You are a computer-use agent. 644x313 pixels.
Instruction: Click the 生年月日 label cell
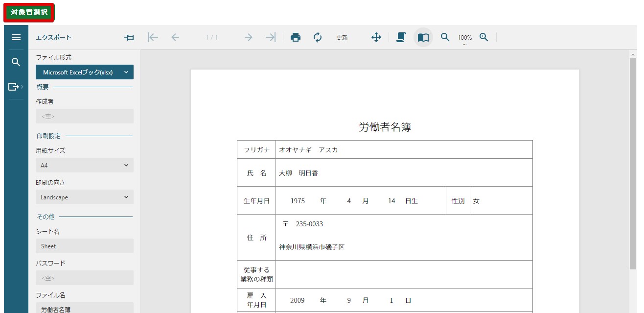(x=256, y=201)
